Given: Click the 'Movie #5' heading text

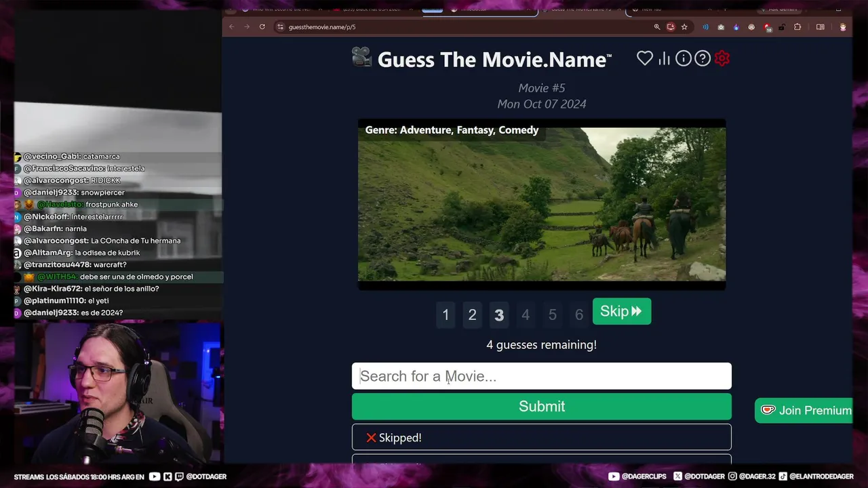Looking at the screenshot, I should pos(542,88).
